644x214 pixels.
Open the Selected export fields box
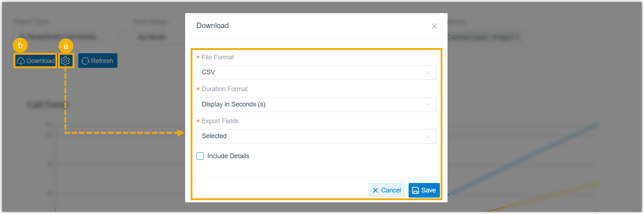(310, 136)
